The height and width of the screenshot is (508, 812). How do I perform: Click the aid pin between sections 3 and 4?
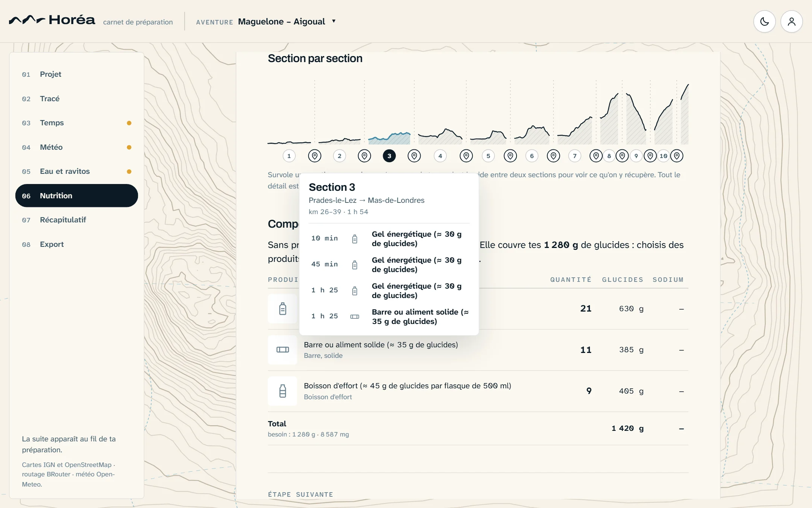[414, 156]
